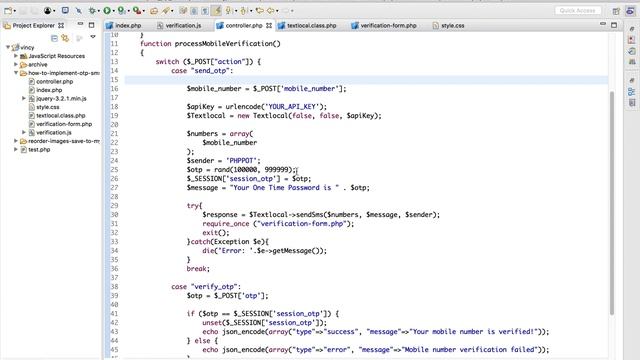Launch Debug with the bug icon
Image resolution: width=640 pixels, height=360 pixels.
click(x=92, y=11)
